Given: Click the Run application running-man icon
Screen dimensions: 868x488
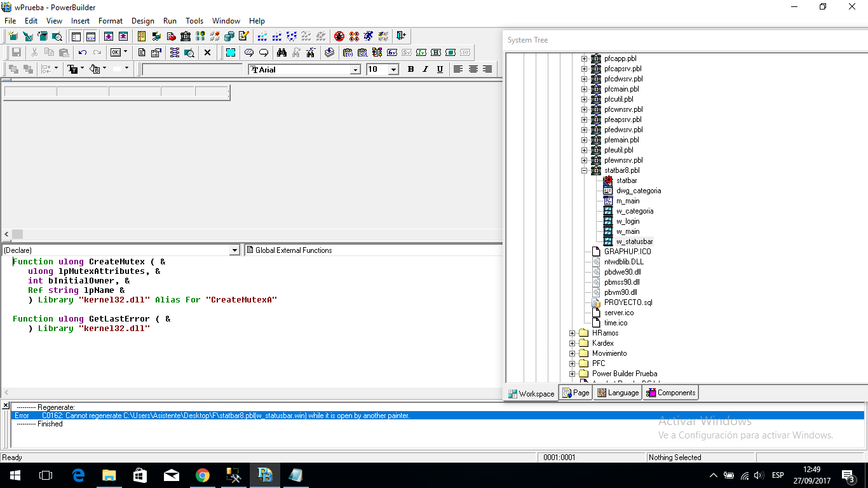Looking at the screenshot, I should pos(369,36).
